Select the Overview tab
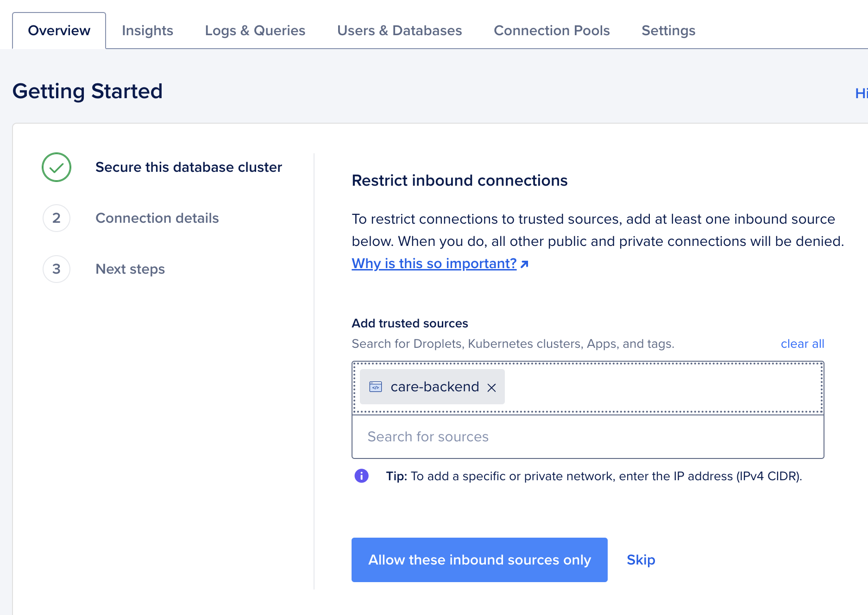This screenshot has width=868, height=615. (x=59, y=30)
